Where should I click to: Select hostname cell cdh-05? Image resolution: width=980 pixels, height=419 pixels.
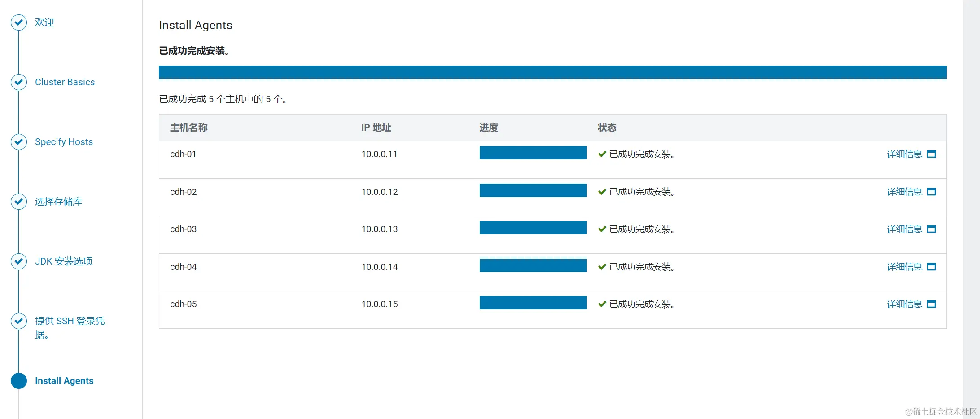(x=184, y=304)
